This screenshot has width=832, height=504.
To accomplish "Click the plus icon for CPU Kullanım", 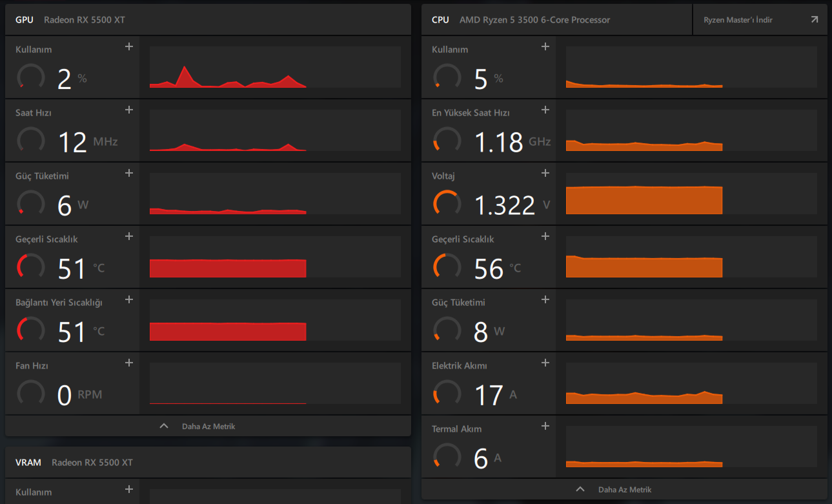I will [545, 46].
